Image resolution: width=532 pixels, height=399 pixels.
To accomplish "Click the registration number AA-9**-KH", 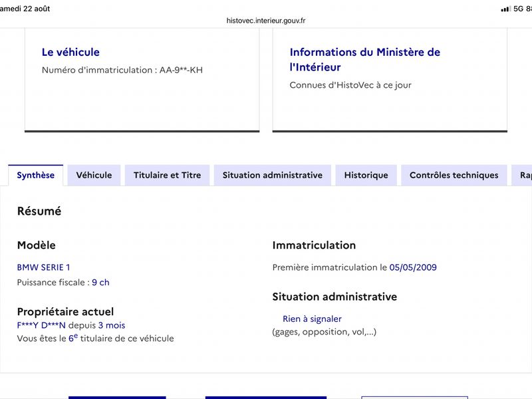I will pyautogui.click(x=181, y=70).
